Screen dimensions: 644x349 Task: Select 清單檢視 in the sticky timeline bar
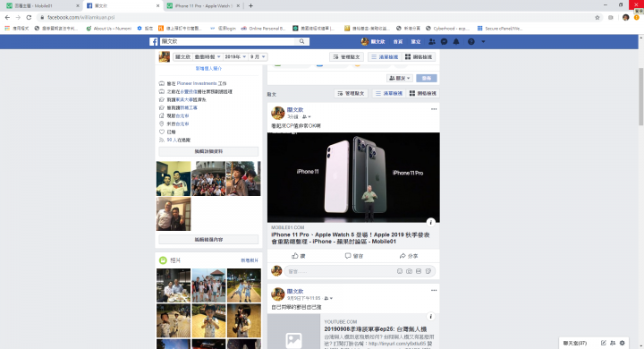click(385, 56)
